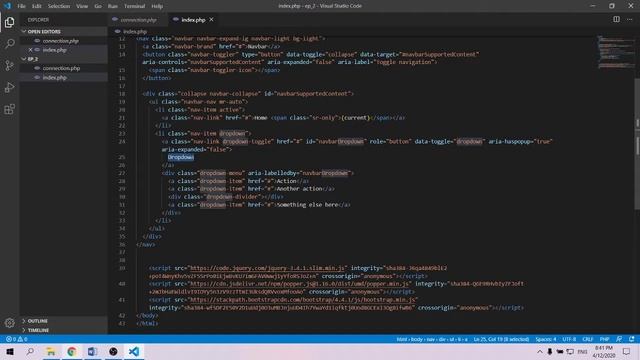Open the jQuery script URL link
Screen dimensions: 640x360
267,268
